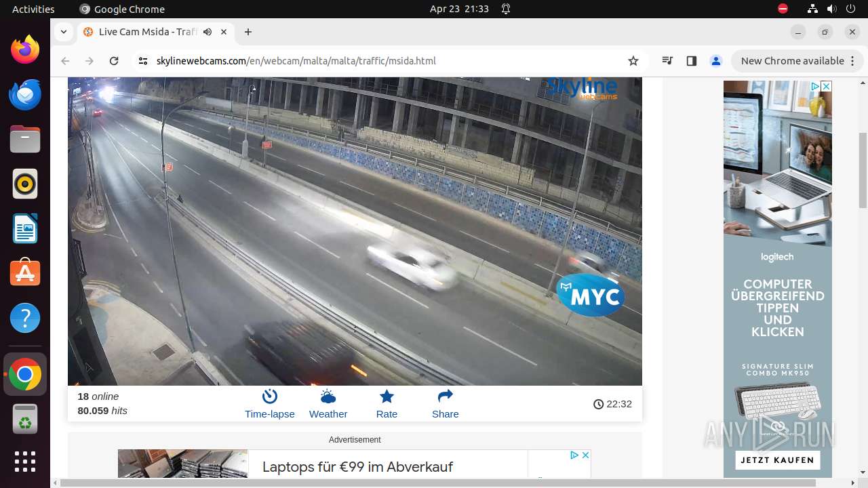Image resolution: width=868 pixels, height=488 pixels.
Task: Open Help from the dock
Action: 25,318
